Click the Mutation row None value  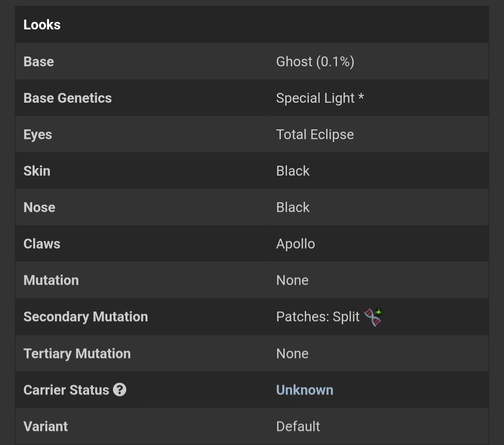[292, 280]
